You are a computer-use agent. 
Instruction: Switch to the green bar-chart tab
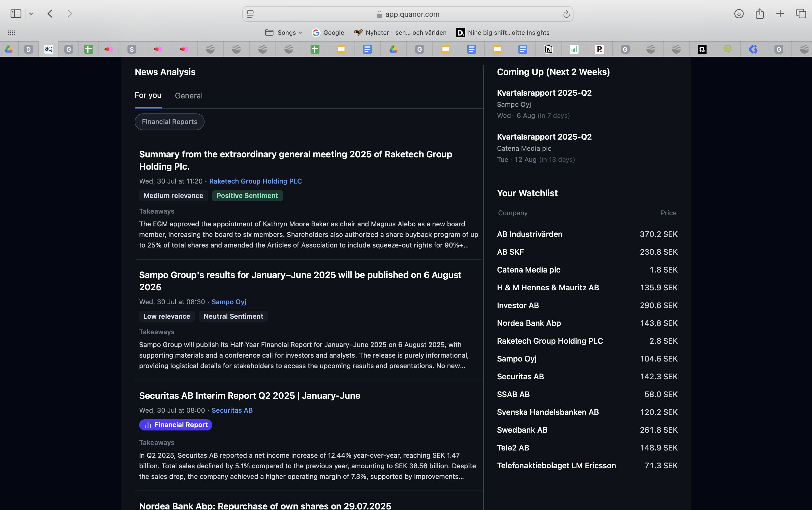click(574, 49)
